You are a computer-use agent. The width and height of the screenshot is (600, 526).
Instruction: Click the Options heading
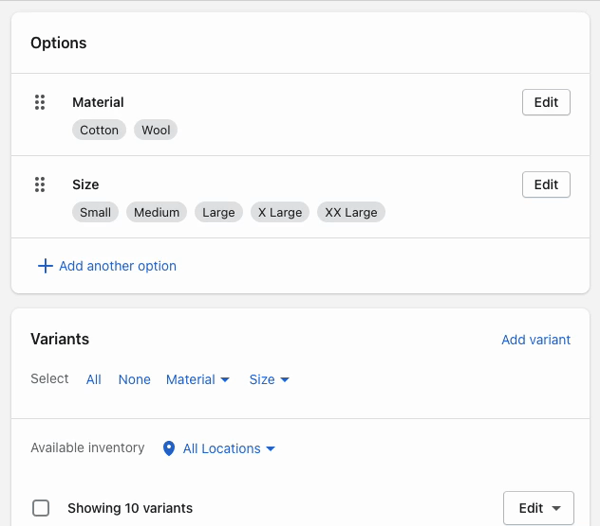(59, 43)
